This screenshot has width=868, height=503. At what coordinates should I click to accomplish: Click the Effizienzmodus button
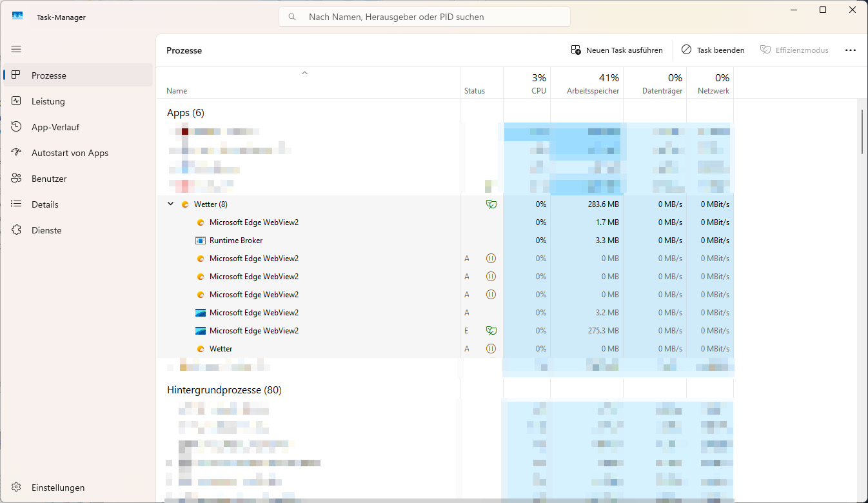point(794,50)
